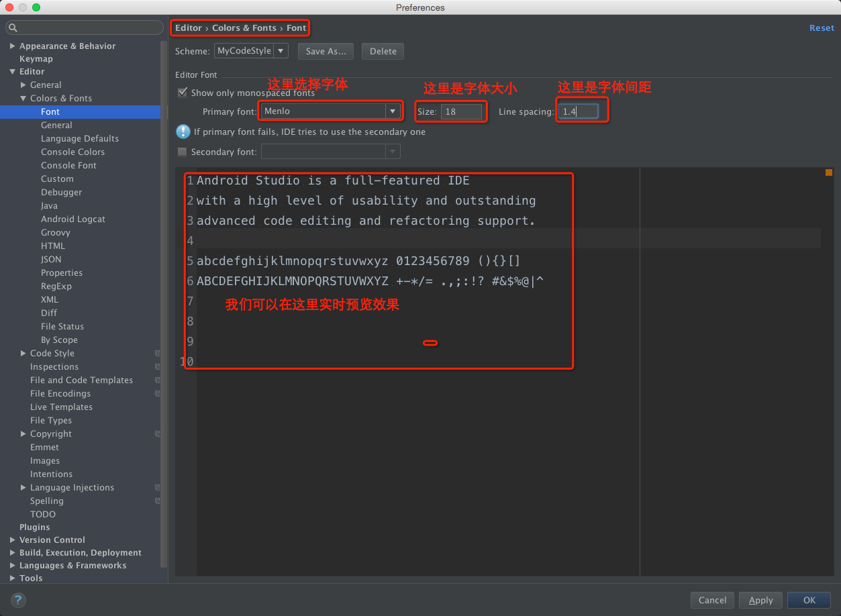Screen dimensions: 841x616
Task: Click the blue info icon
Action: click(183, 132)
